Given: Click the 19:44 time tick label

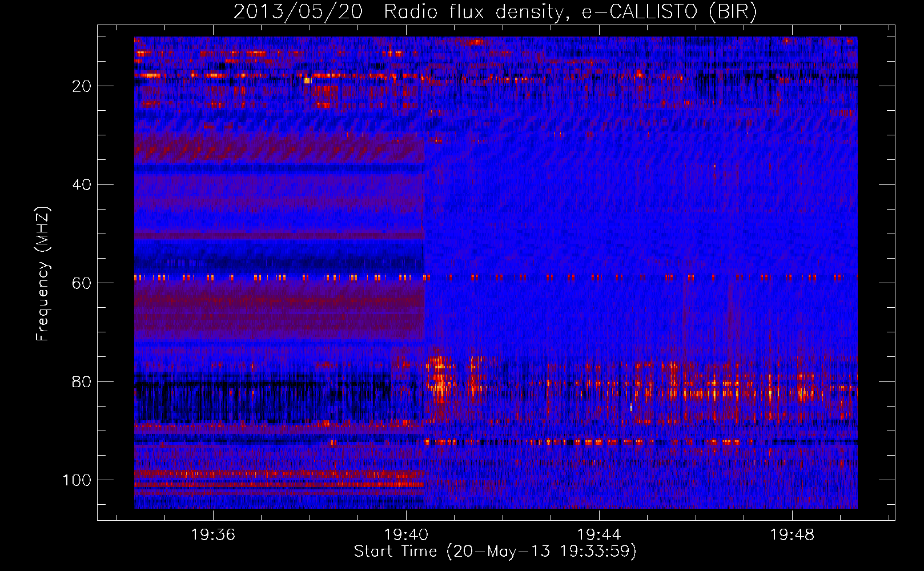Looking at the screenshot, I should (599, 535).
